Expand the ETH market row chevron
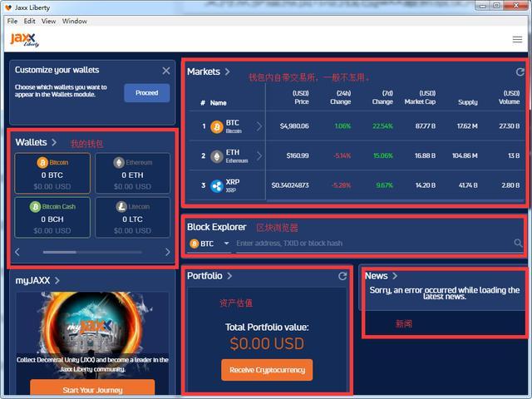The image size is (532, 399). click(259, 155)
